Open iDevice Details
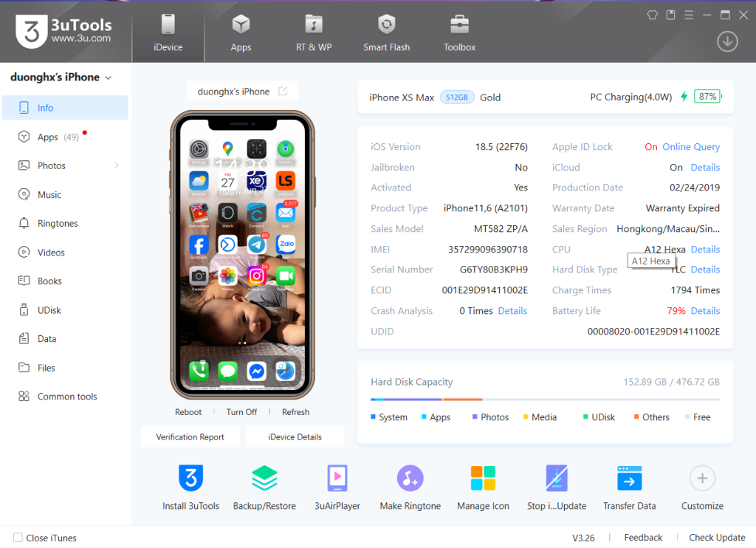 click(295, 436)
